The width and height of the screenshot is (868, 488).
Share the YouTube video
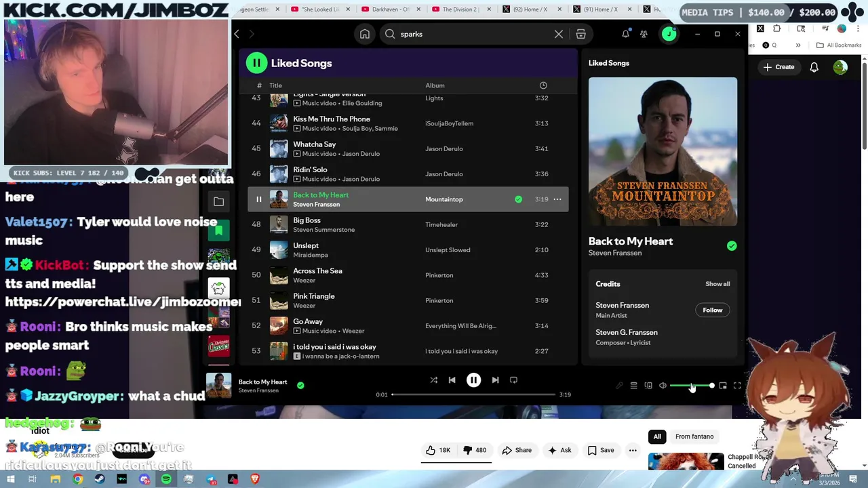coord(517,450)
